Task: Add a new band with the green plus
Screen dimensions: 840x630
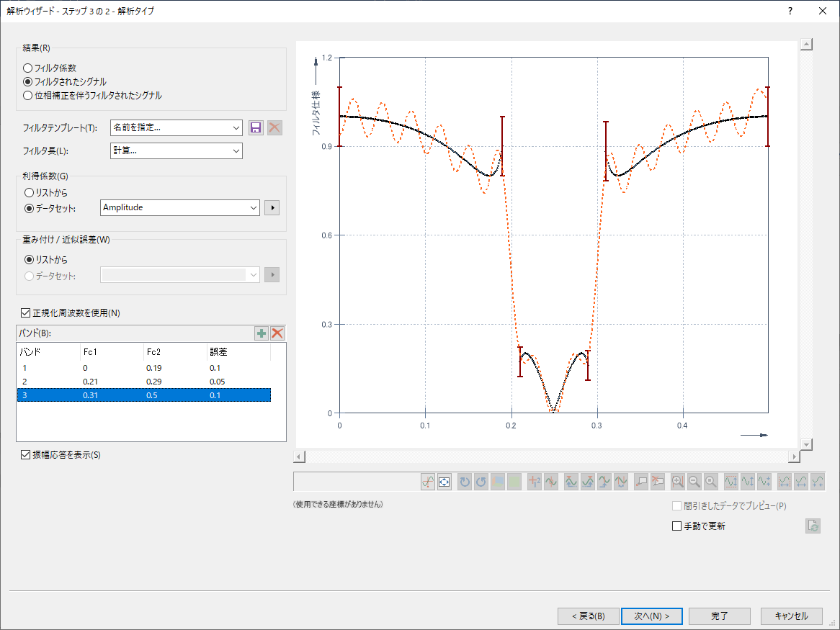Action: [262, 333]
